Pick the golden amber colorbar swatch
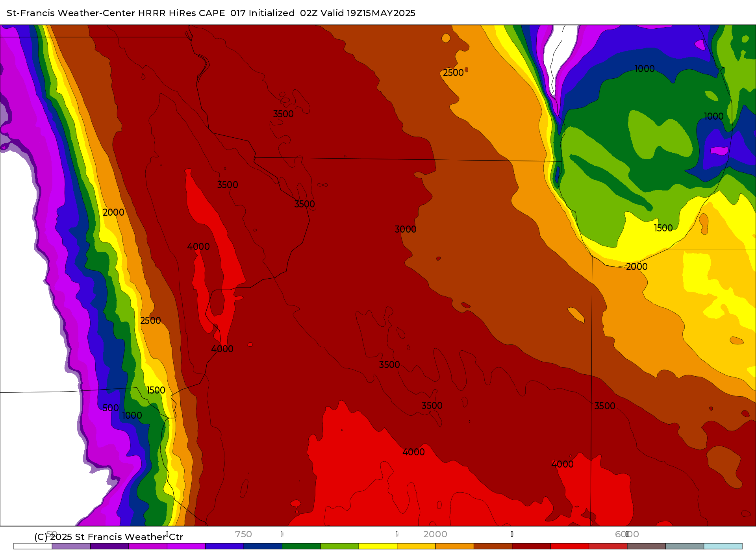Image resolution: width=756 pixels, height=551 pixels. point(416,546)
